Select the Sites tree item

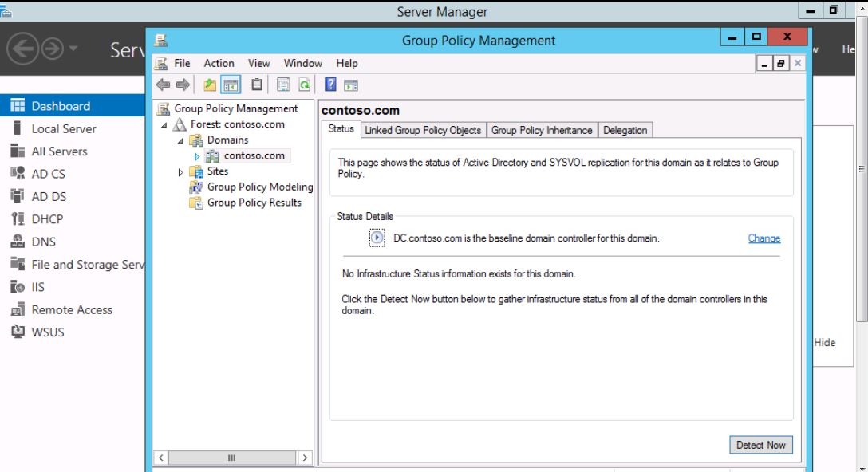(x=218, y=171)
